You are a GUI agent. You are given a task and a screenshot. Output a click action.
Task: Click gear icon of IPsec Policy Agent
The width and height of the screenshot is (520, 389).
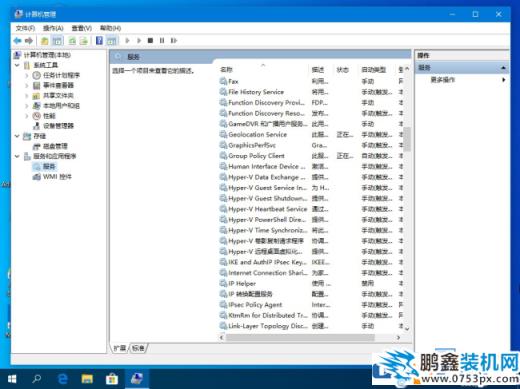tap(223, 305)
